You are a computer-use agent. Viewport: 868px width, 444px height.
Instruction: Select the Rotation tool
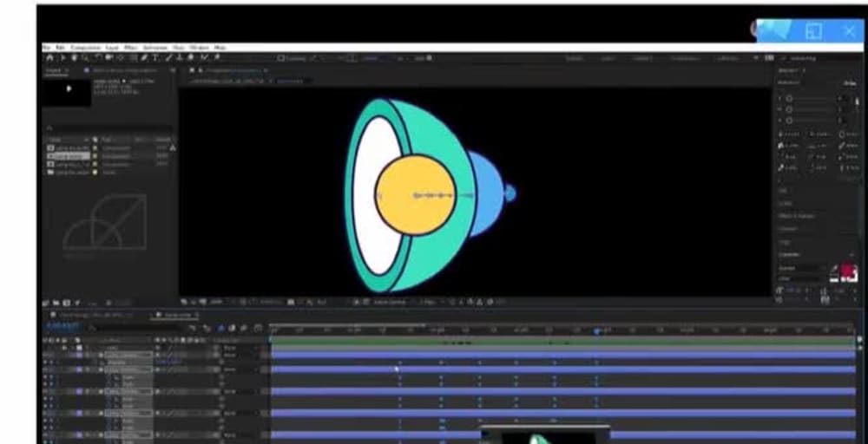point(97,57)
